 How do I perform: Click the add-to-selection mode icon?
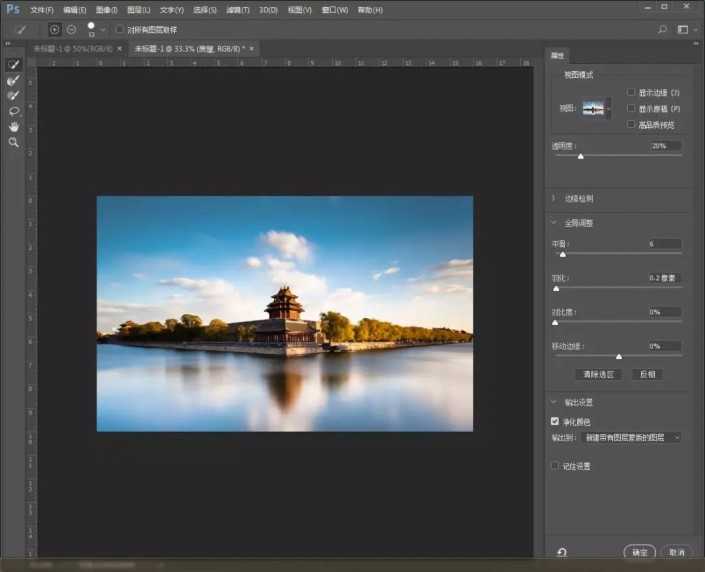coord(54,30)
